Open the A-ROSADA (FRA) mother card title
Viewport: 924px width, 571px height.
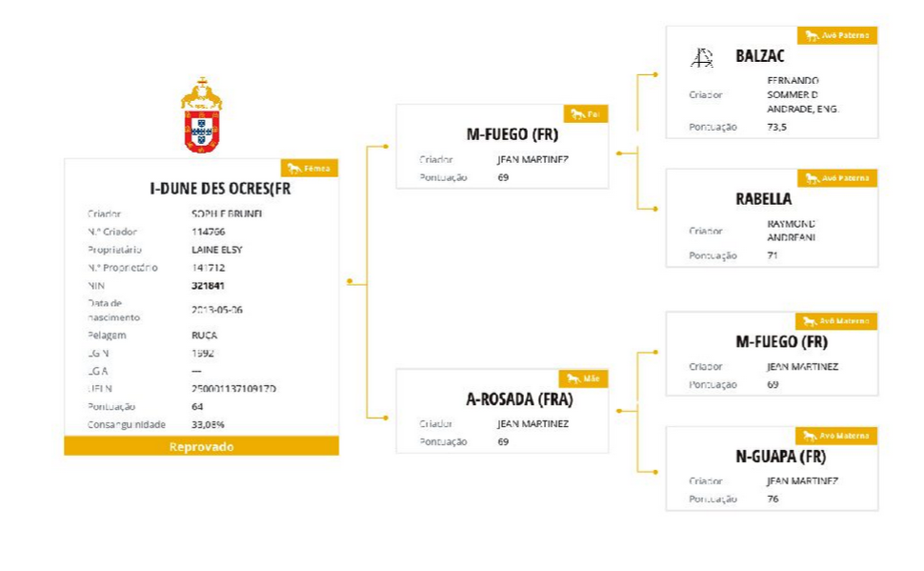click(519, 399)
